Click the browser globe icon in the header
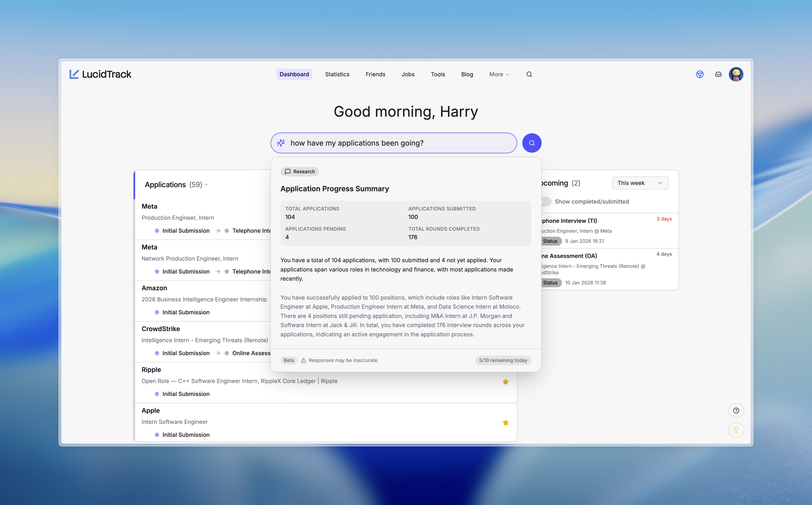The width and height of the screenshot is (812, 505). tap(700, 74)
